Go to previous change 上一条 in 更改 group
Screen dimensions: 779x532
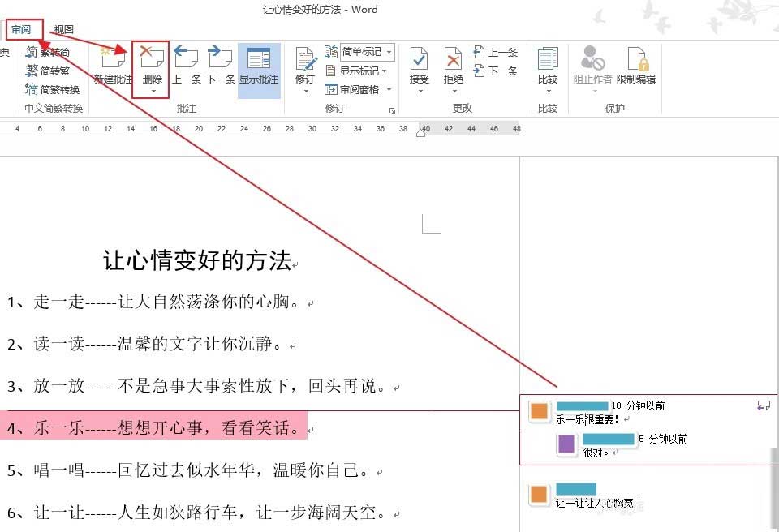pos(496,52)
